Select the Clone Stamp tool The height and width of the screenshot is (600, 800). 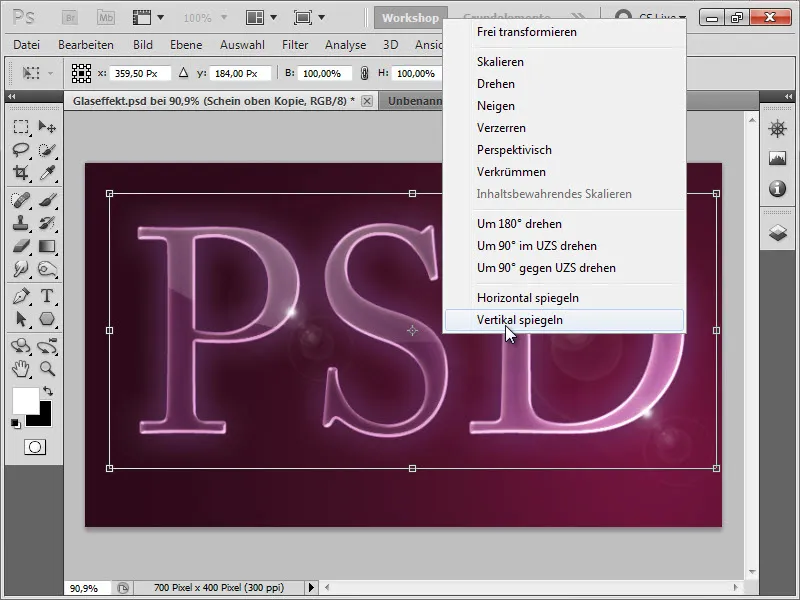pyautogui.click(x=22, y=224)
